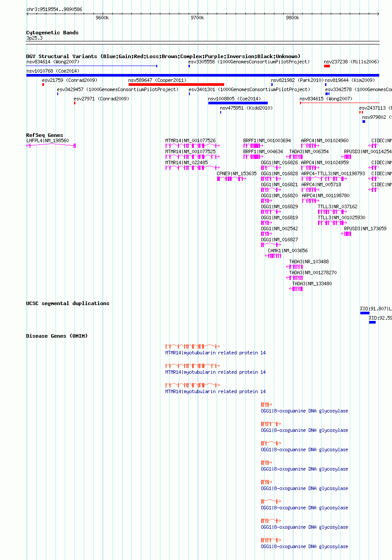Select the 9800k ruler mark

coord(292,18)
